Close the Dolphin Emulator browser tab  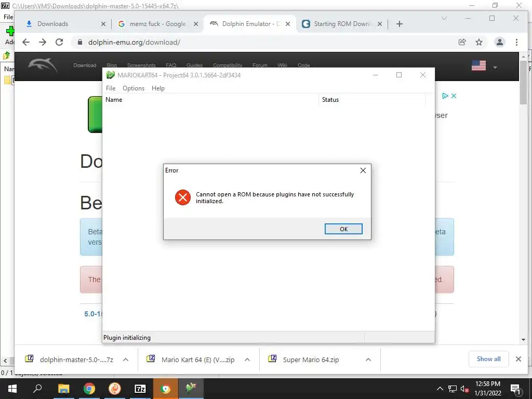288,24
